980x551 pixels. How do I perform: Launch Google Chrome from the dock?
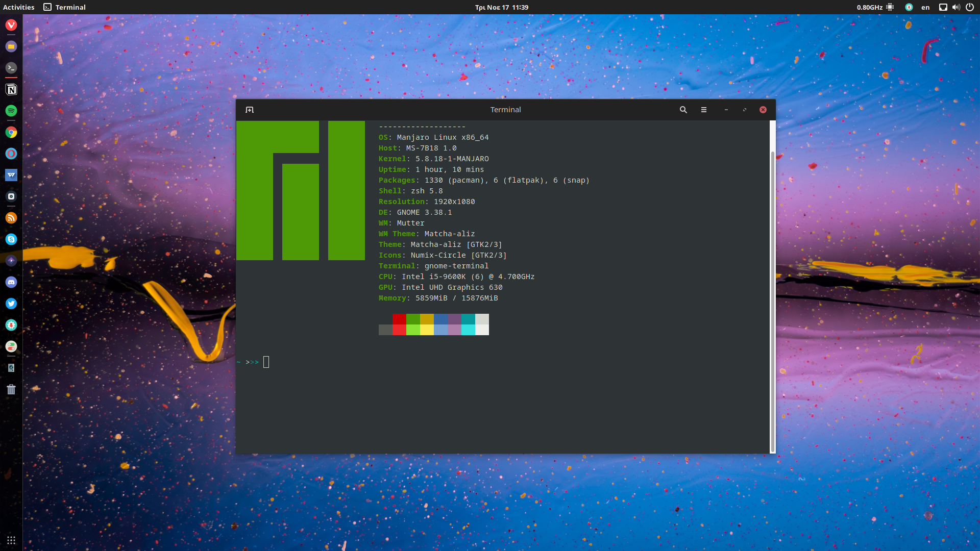click(11, 132)
